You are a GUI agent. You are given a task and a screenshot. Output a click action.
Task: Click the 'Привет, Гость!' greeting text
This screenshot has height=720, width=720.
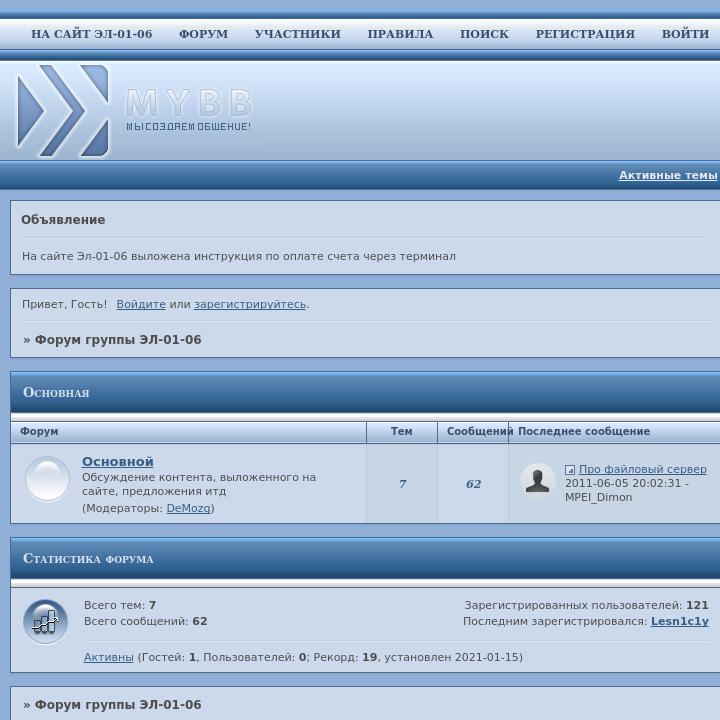click(x=64, y=304)
